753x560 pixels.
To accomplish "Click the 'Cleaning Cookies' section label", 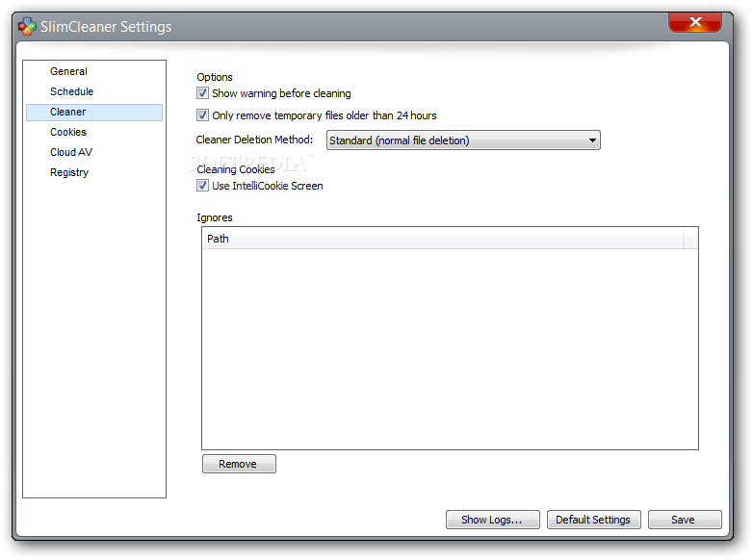I will [x=236, y=169].
